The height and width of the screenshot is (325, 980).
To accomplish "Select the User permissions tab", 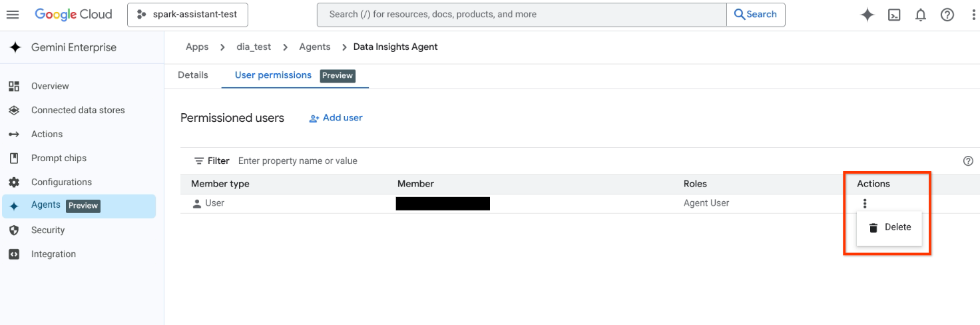I will (273, 75).
